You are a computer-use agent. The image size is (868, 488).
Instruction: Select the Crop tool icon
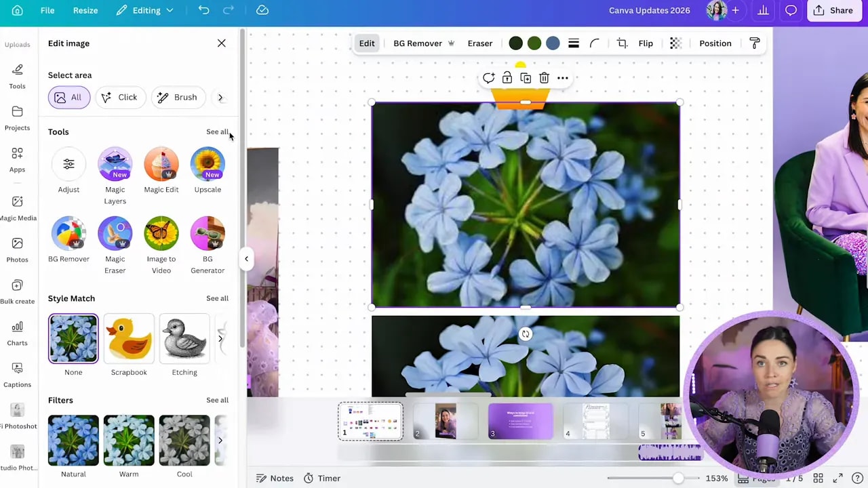point(622,43)
